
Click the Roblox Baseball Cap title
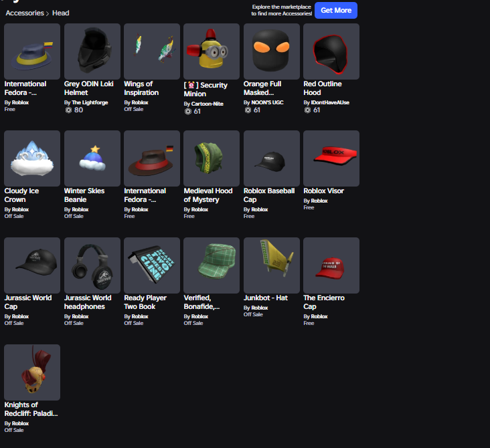click(x=269, y=195)
